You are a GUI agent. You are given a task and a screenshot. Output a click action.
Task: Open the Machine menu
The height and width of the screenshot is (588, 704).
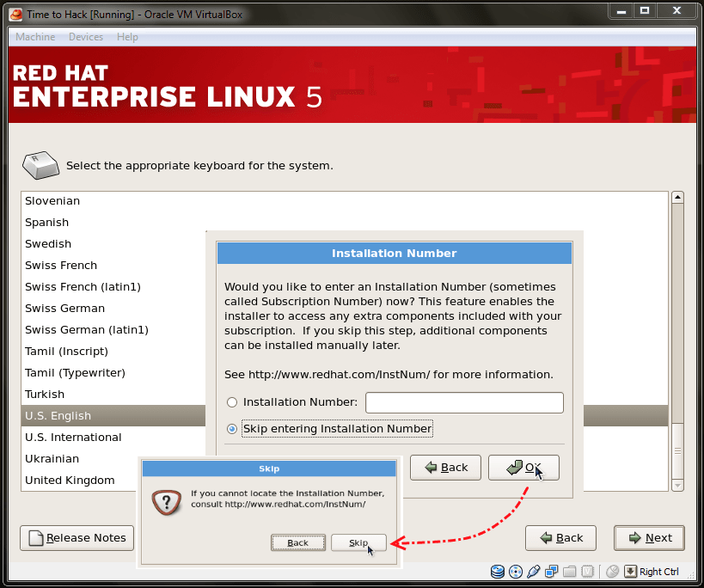[35, 37]
